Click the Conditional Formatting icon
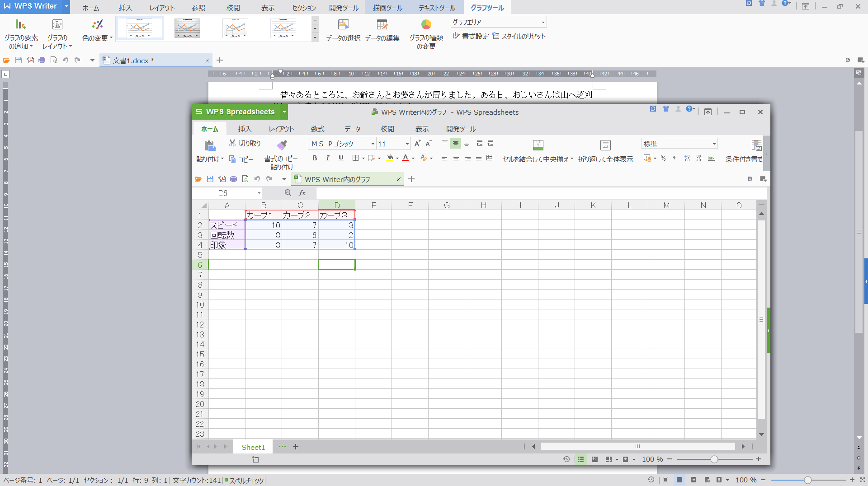 756,145
